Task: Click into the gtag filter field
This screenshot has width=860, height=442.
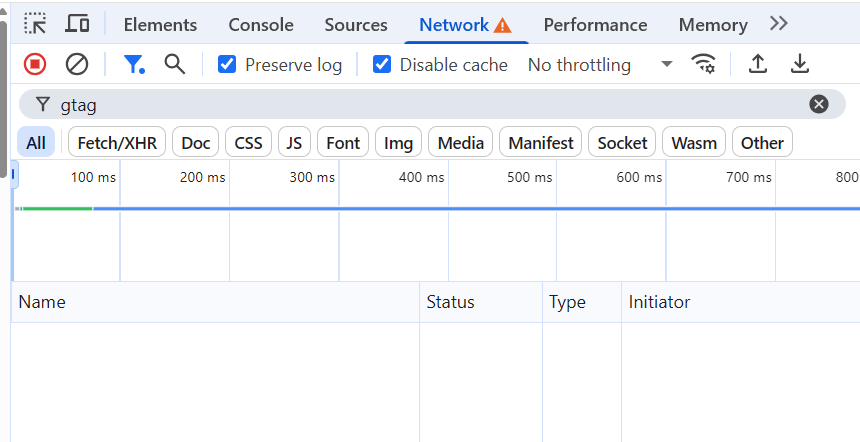Action: (430, 104)
